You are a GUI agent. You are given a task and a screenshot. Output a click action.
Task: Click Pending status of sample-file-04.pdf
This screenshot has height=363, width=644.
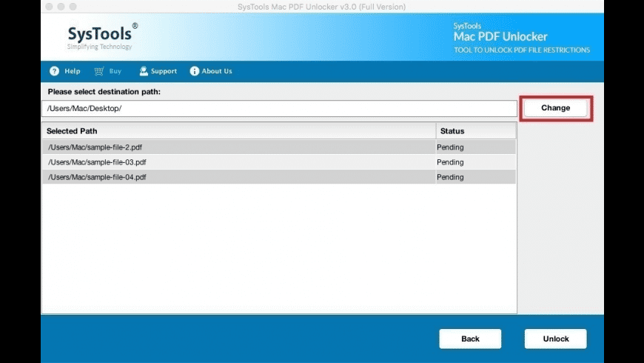(x=450, y=177)
